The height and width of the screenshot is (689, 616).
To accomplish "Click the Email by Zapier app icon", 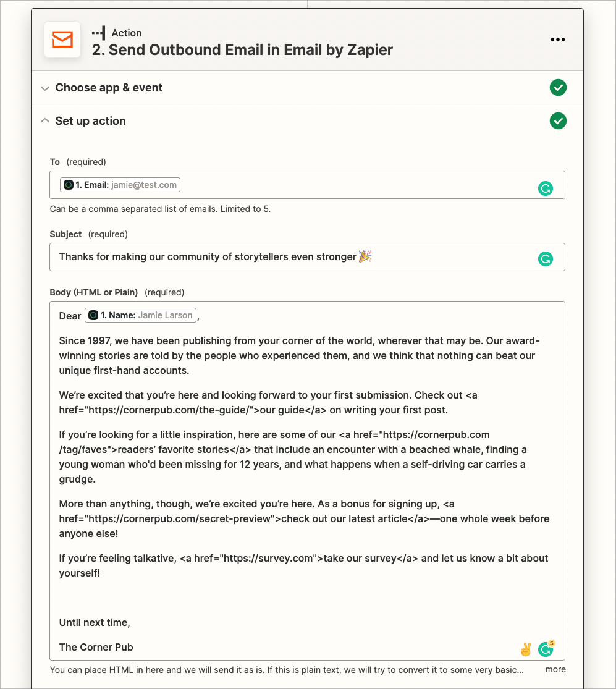I will pyautogui.click(x=62, y=40).
